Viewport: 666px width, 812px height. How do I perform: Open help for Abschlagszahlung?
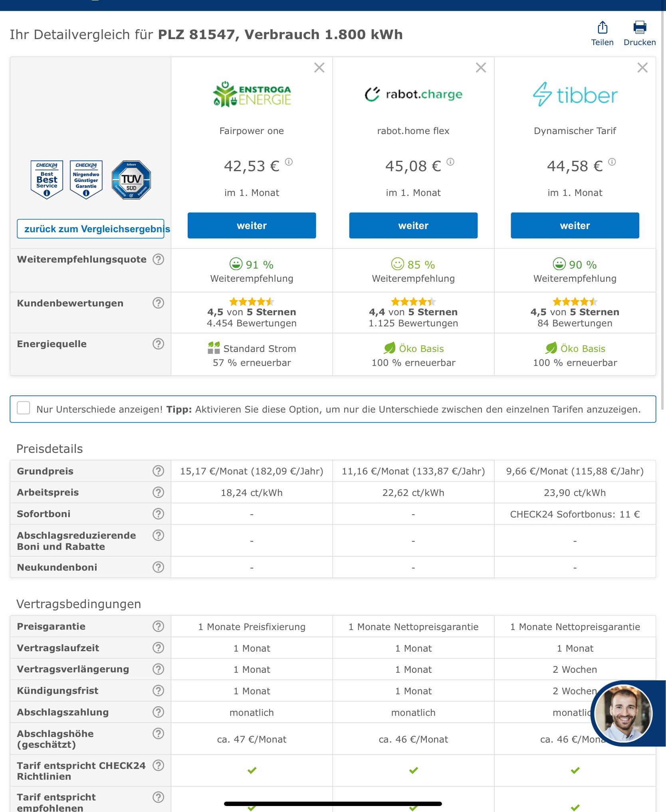pos(159,712)
